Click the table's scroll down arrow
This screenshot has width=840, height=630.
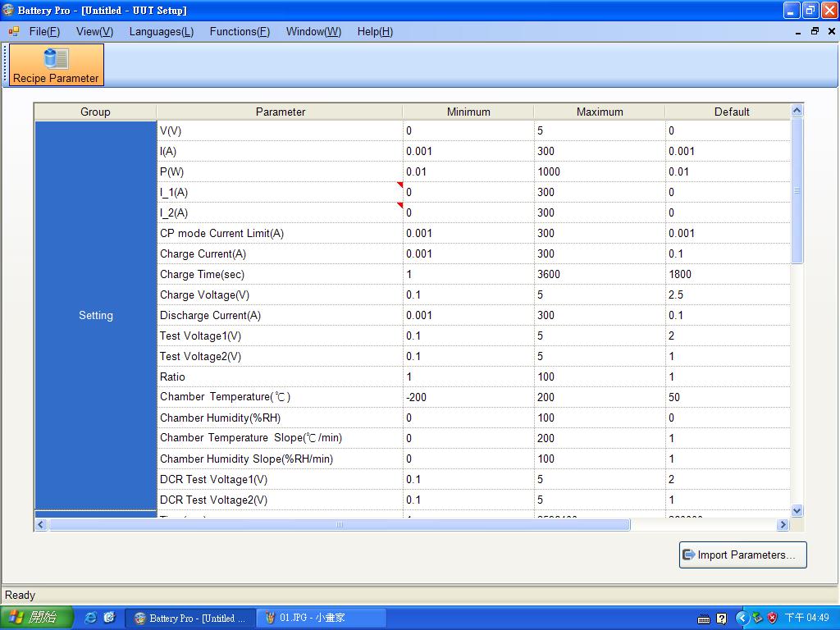797,510
